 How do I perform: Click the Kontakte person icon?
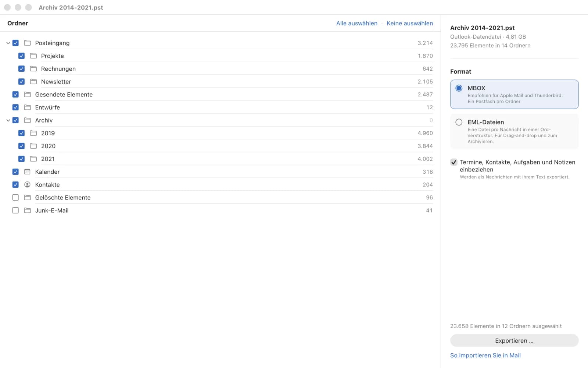tap(27, 185)
